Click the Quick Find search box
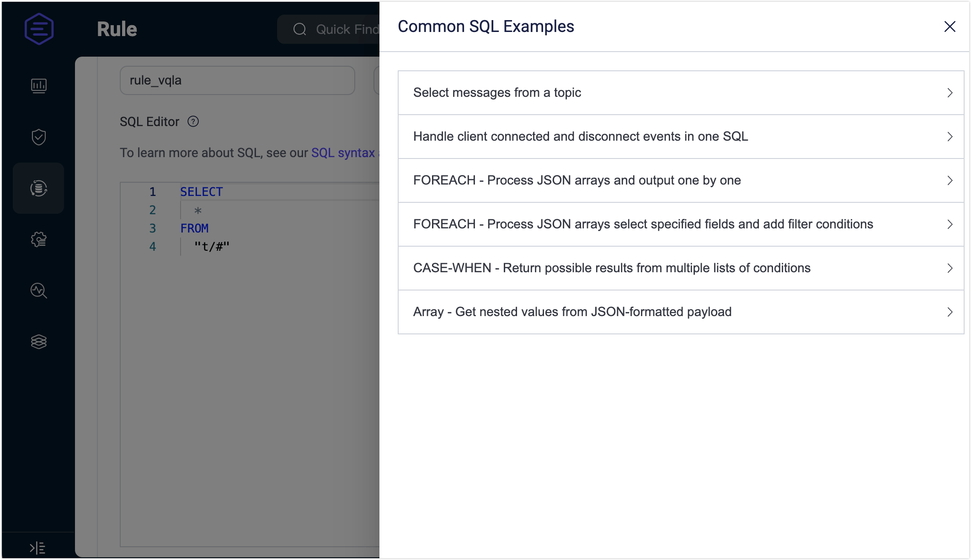The image size is (971, 560). (x=338, y=29)
